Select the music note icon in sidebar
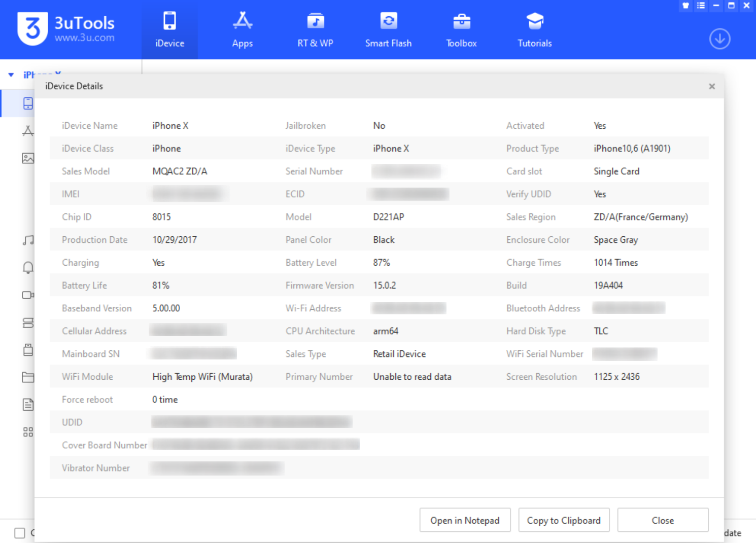Screen dimensions: 756x543 28,240
